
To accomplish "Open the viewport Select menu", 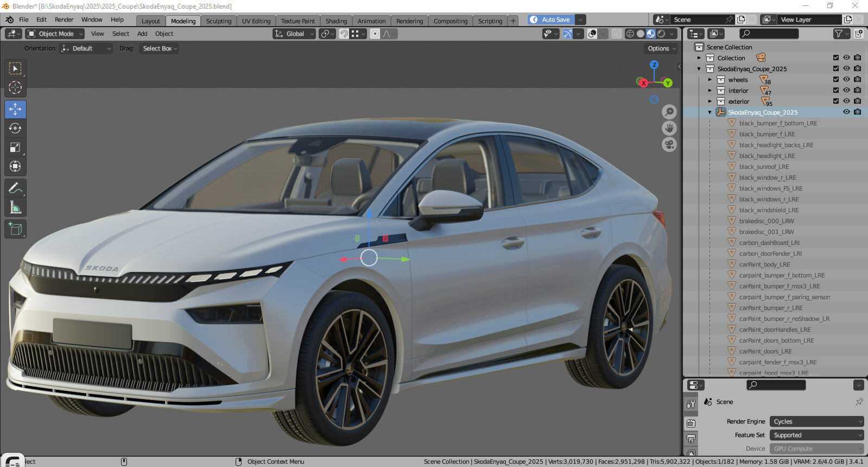I will pos(121,34).
